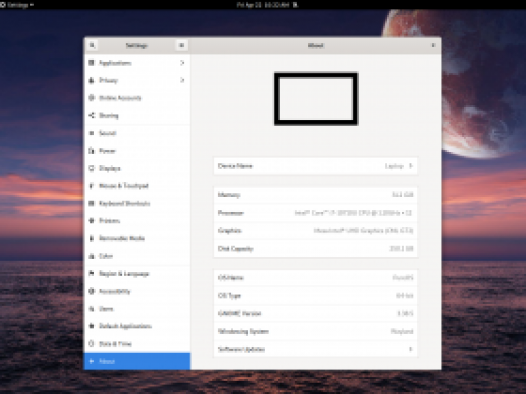Open Accessibility settings panel
The width and height of the screenshot is (526, 394).
point(137,291)
